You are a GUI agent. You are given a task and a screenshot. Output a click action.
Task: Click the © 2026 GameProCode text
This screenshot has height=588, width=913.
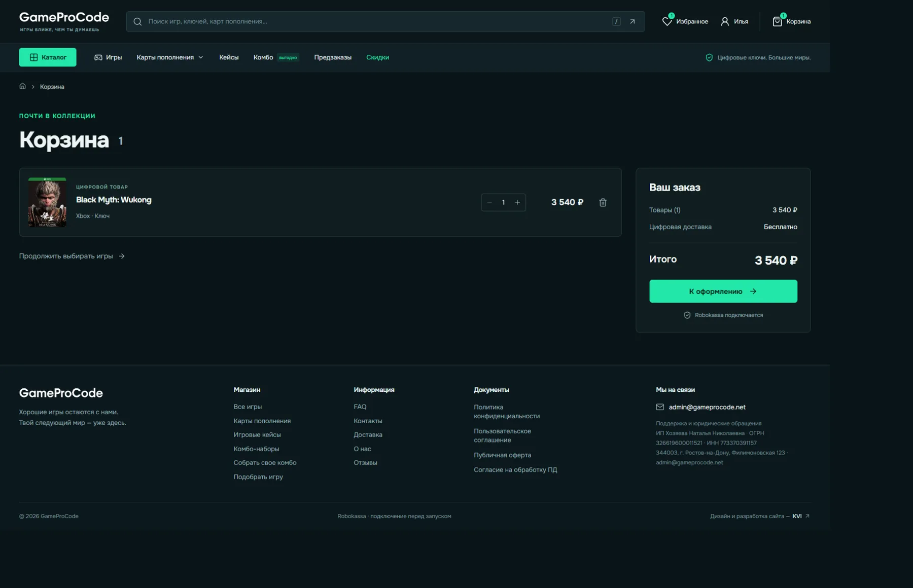click(x=49, y=516)
